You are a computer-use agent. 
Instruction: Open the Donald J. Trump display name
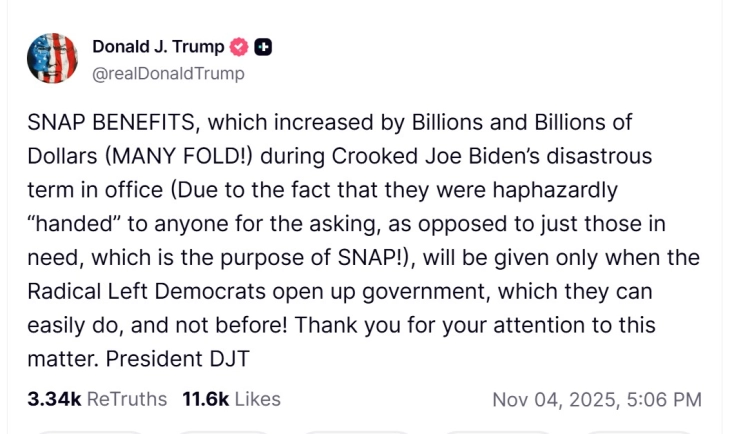158,46
